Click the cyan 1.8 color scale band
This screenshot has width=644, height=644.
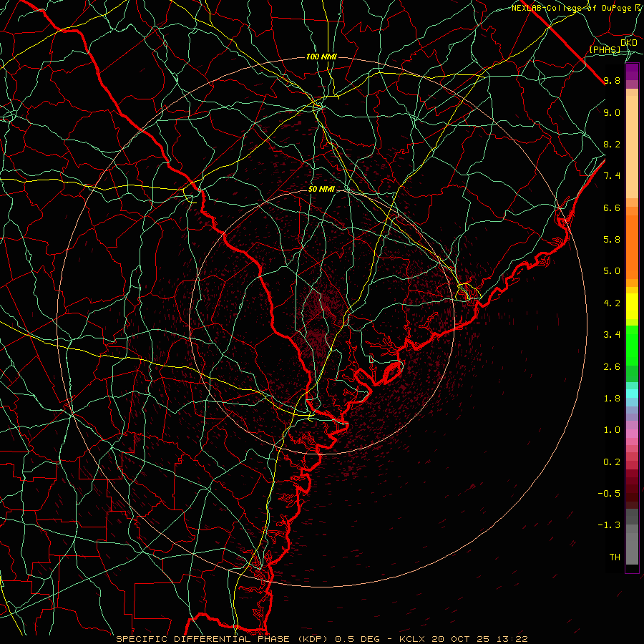tap(632, 394)
